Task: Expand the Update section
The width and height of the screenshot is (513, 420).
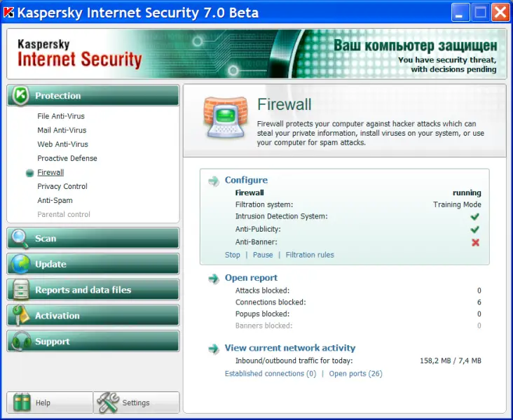Action: point(93,264)
